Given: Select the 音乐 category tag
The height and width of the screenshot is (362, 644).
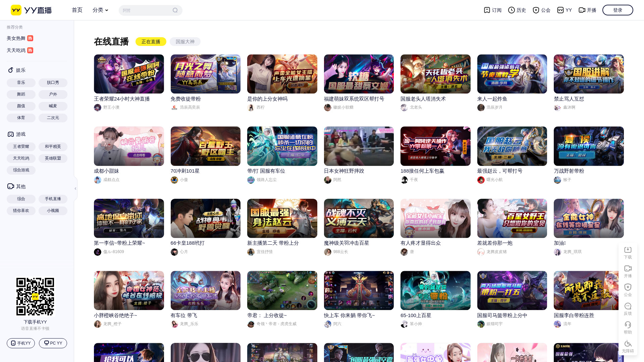Looking at the screenshot, I should [x=21, y=83].
